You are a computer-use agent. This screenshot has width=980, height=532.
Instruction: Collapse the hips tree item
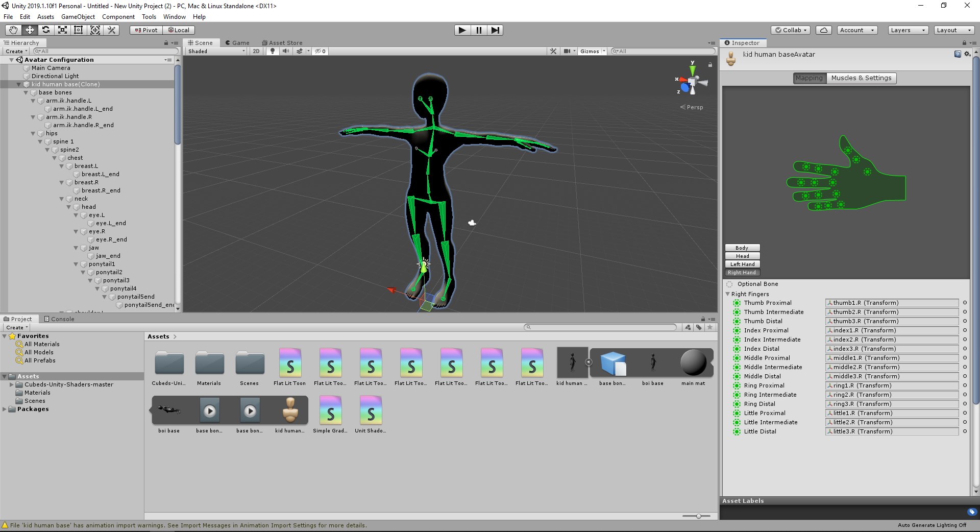[33, 133]
